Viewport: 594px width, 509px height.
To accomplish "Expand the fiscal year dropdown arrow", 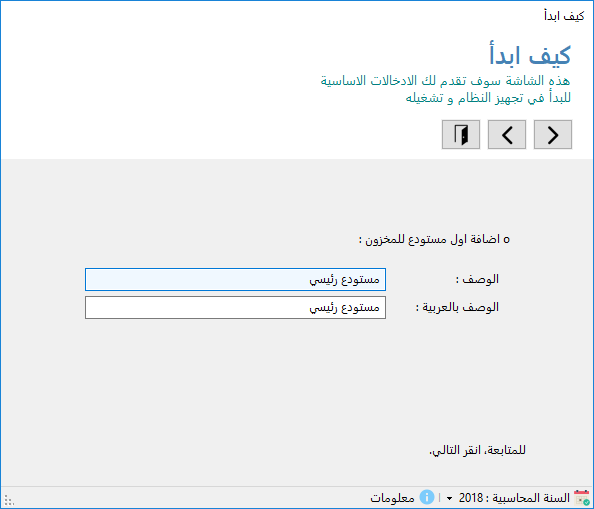I will coord(449,498).
